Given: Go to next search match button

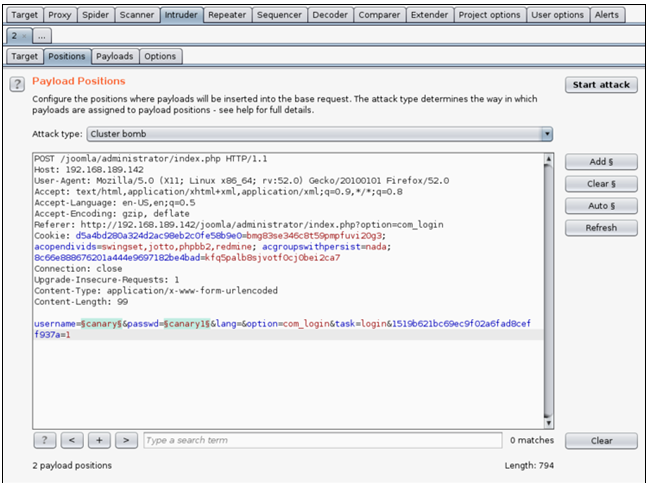Looking at the screenshot, I should point(126,440).
